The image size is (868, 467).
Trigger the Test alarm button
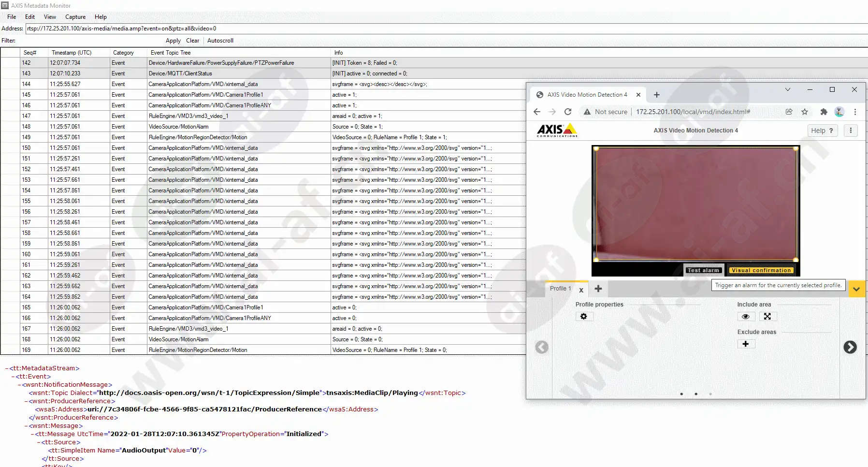[703, 270]
